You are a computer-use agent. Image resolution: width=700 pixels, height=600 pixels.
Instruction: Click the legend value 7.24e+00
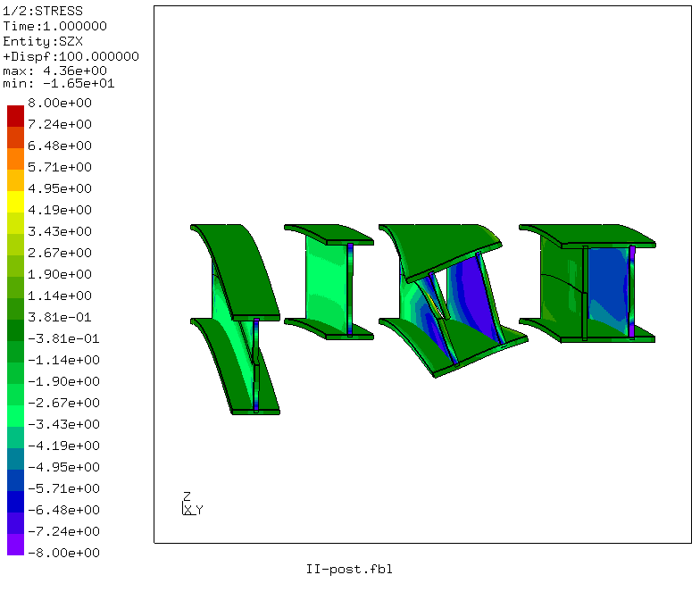(60, 124)
